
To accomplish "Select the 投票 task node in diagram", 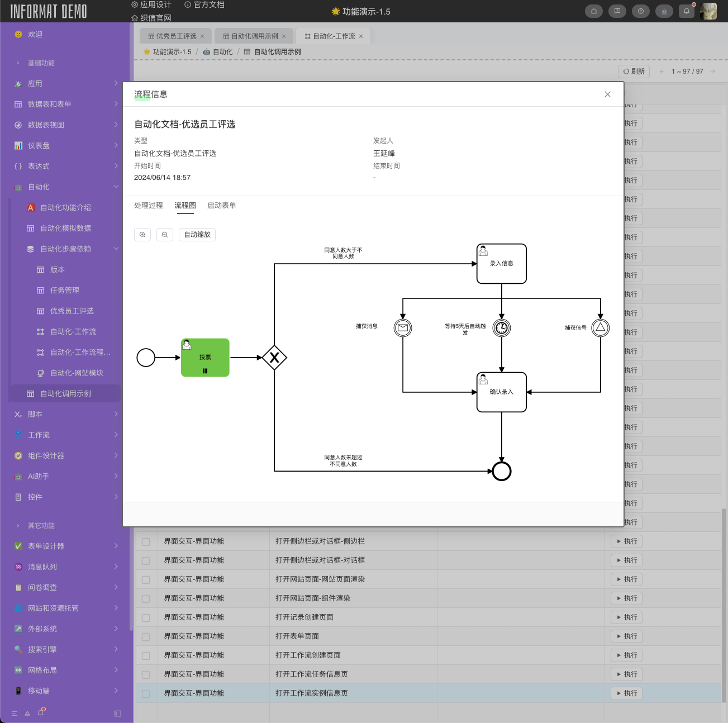I will (205, 358).
